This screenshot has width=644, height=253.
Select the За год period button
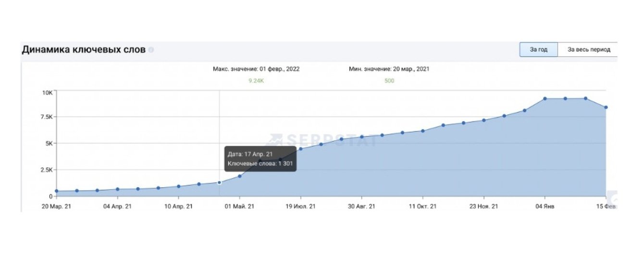click(x=538, y=49)
